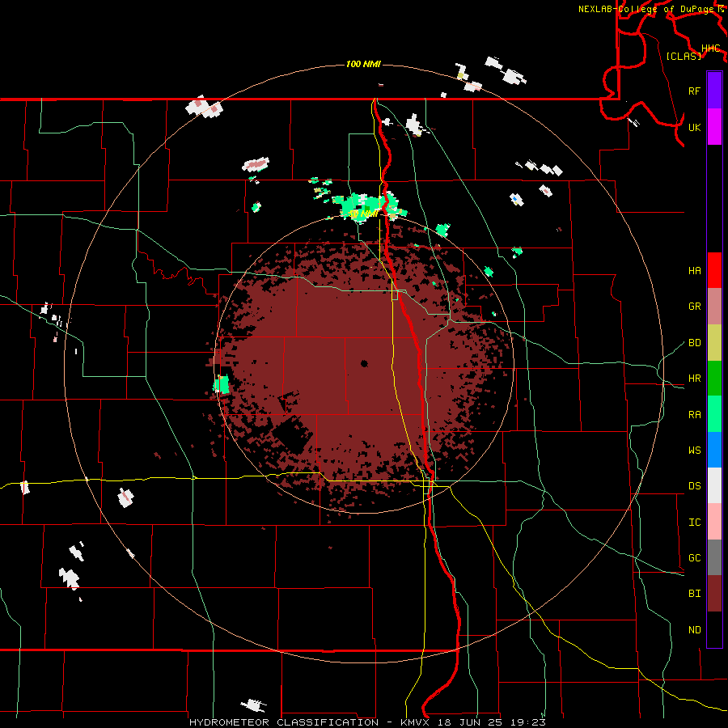Click the HR green legend swatch

714,379
